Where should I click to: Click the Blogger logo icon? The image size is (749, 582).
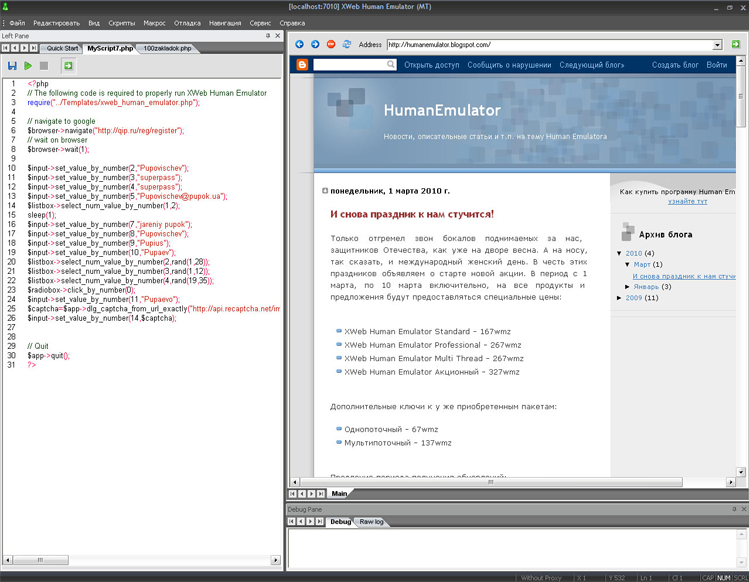click(303, 65)
